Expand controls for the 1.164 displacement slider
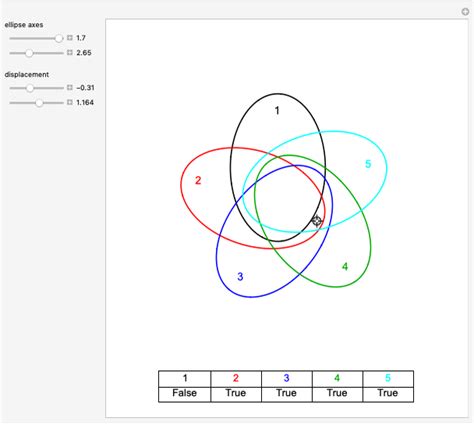The image size is (474, 425). point(70,102)
